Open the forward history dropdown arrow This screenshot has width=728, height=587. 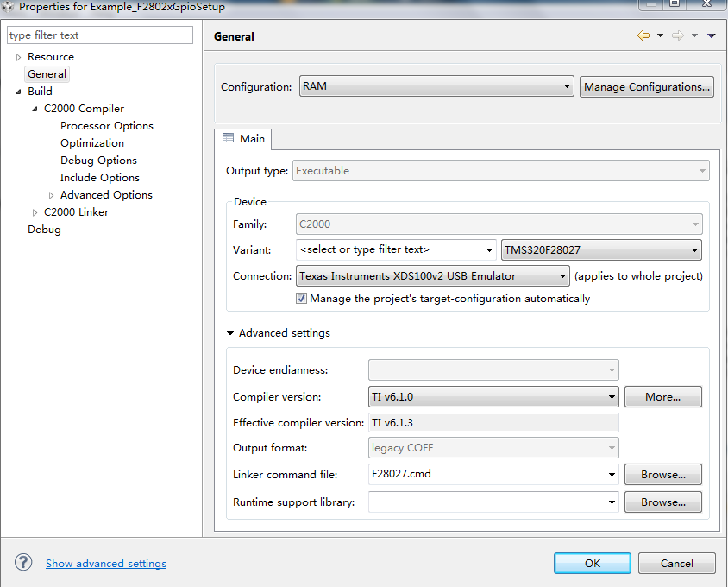click(694, 35)
